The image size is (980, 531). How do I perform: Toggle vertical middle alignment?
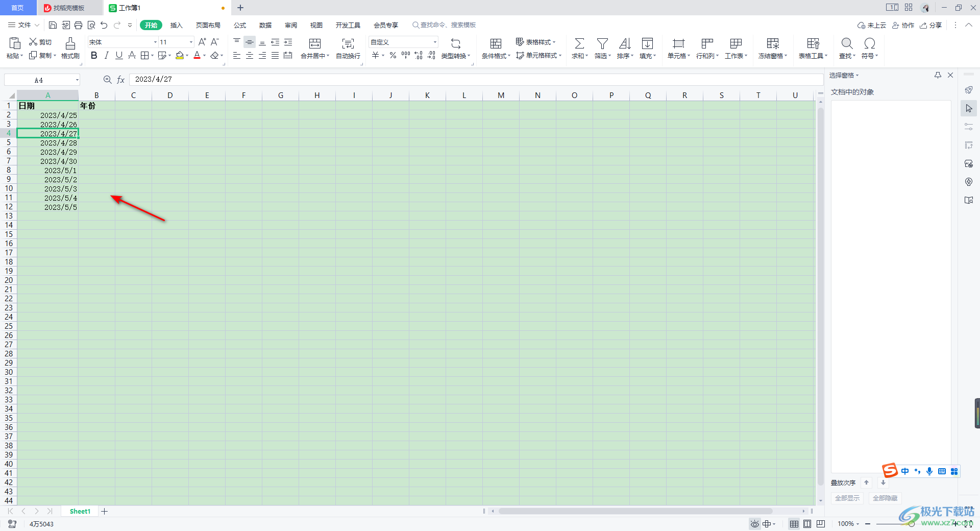tap(250, 42)
